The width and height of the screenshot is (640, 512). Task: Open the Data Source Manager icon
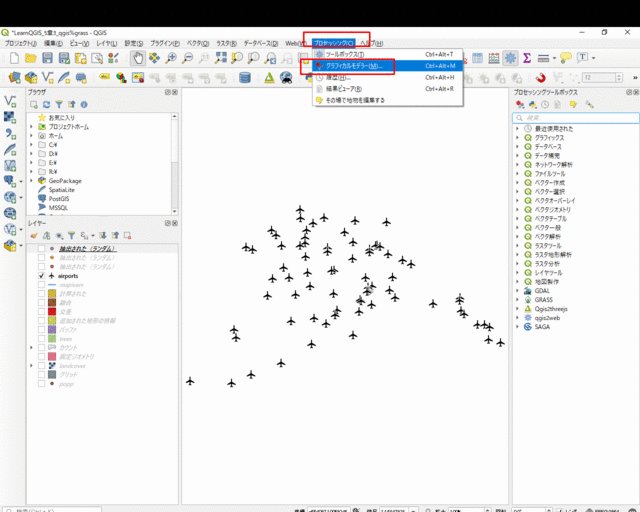[14, 77]
